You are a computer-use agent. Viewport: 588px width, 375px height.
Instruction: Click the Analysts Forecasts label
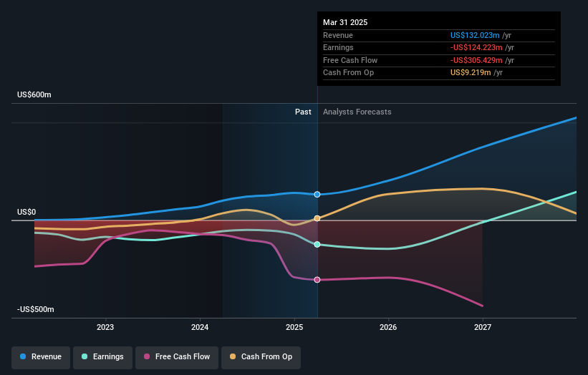click(x=357, y=112)
